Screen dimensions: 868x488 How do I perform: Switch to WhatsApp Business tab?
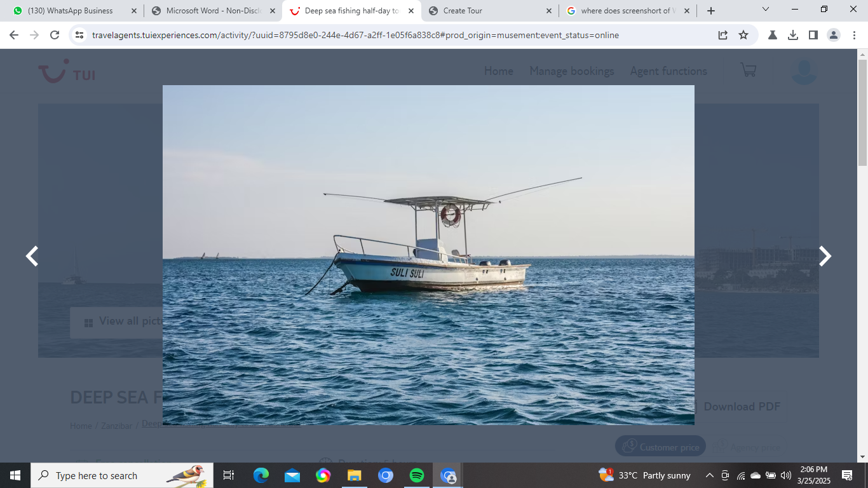point(70,11)
